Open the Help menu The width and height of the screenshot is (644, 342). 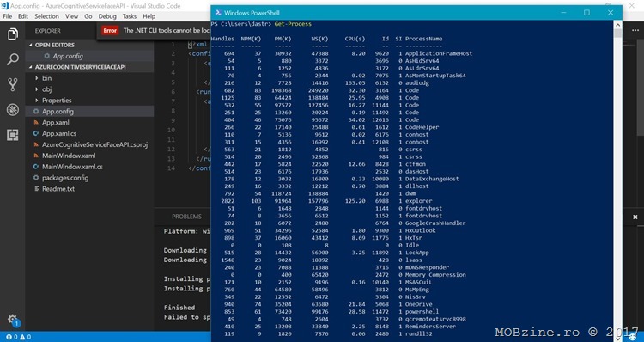pos(149,16)
